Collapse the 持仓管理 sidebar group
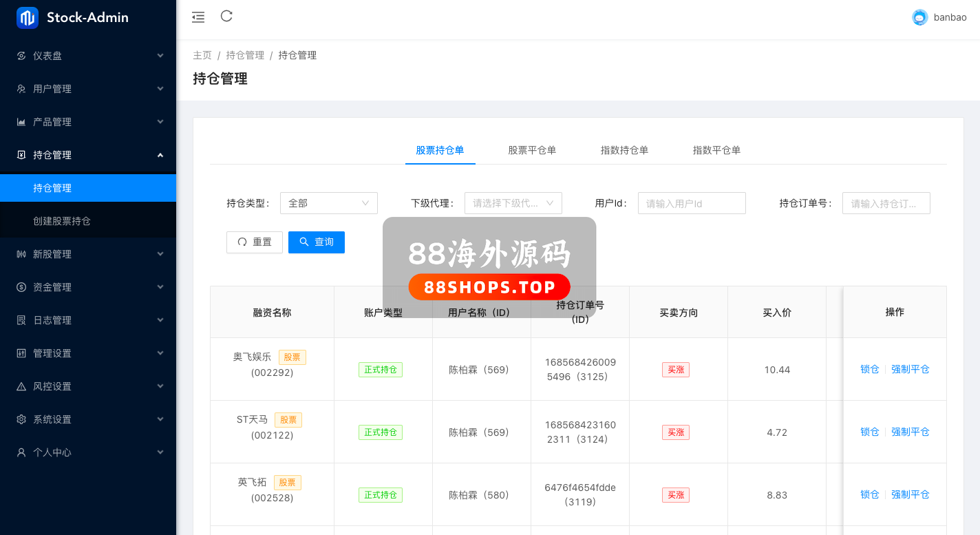 tap(88, 155)
